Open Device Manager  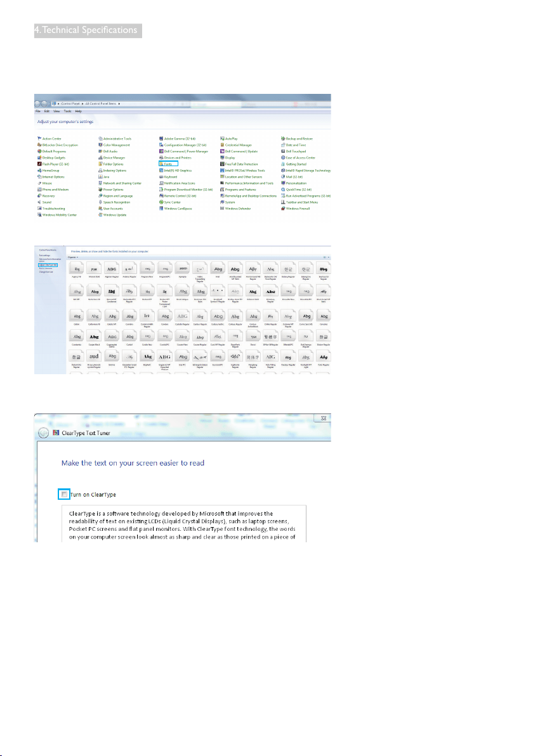[x=112, y=158]
